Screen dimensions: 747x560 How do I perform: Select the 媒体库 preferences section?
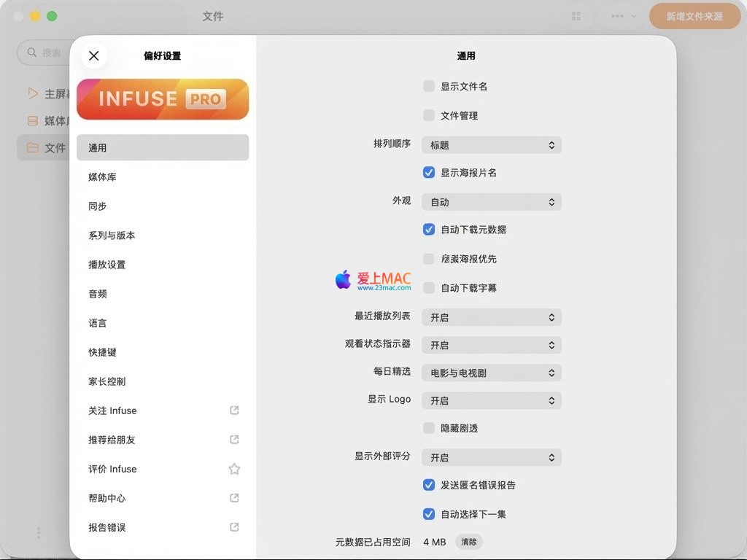click(103, 177)
